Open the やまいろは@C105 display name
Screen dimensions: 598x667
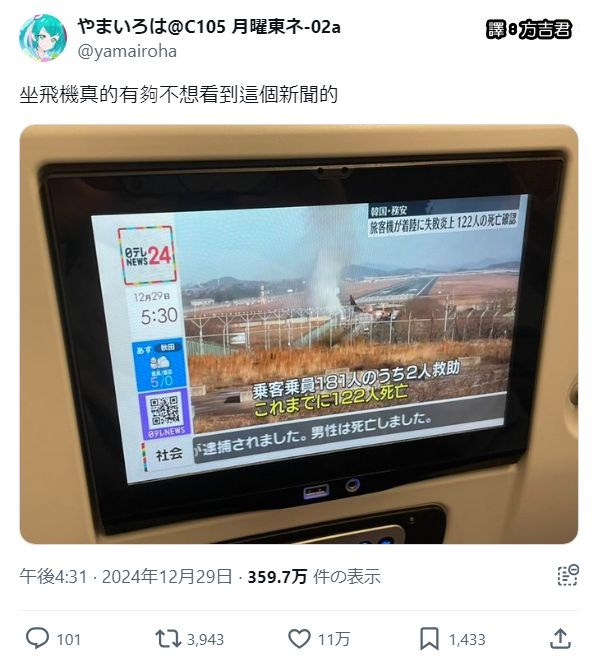pyautogui.click(x=209, y=27)
